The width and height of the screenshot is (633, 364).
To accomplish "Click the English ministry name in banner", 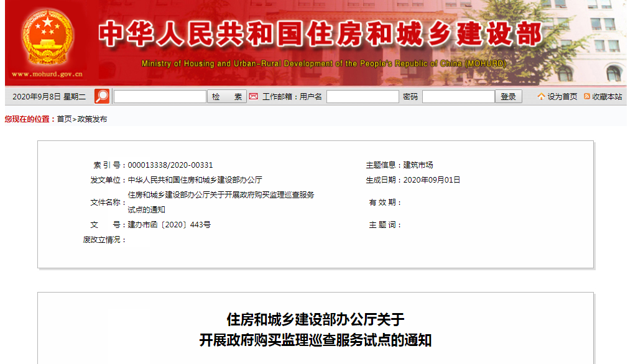I will click(x=323, y=61).
